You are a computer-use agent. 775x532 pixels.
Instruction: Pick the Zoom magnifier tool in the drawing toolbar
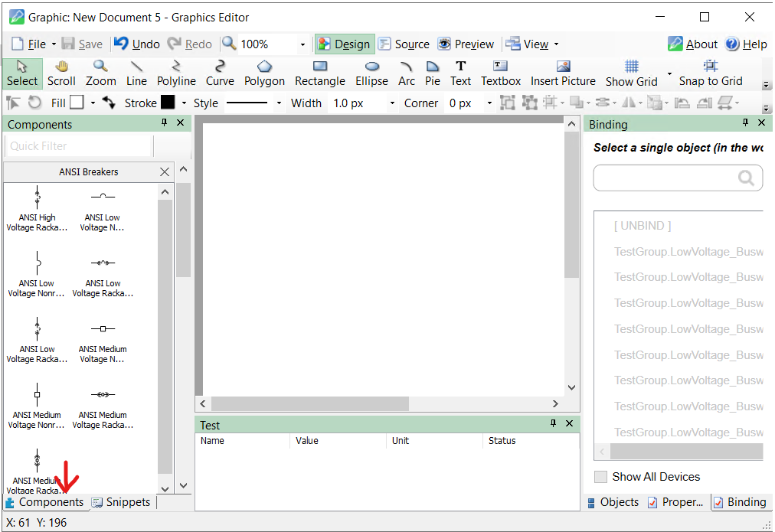[101, 73]
